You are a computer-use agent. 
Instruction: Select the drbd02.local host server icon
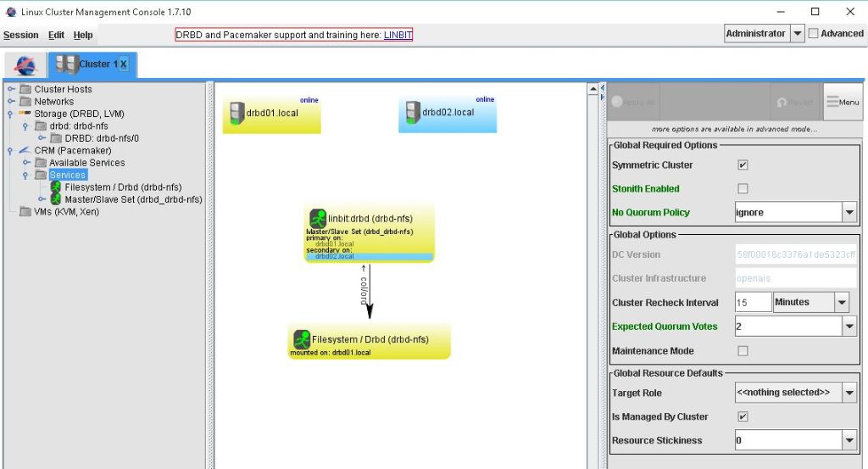coord(413,113)
